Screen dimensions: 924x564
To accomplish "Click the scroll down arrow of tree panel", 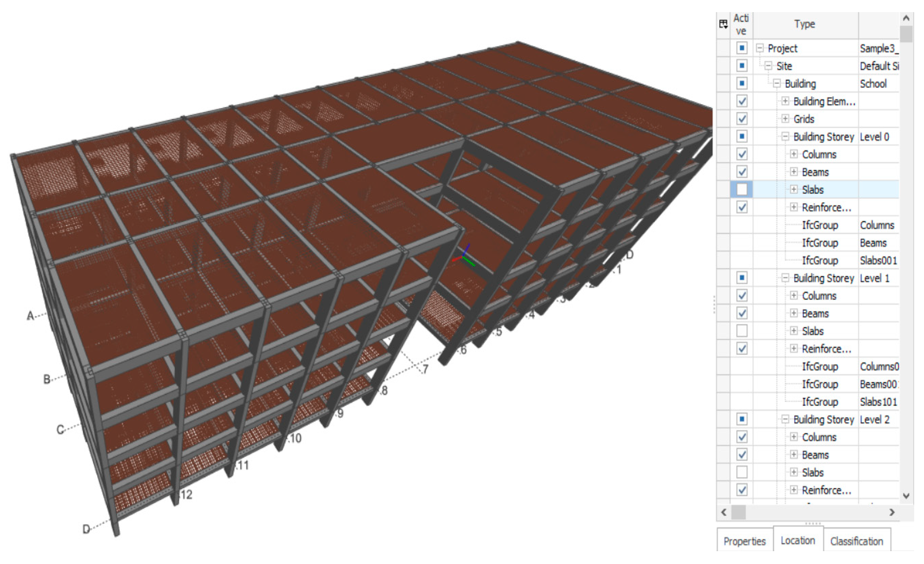I will coord(906,496).
